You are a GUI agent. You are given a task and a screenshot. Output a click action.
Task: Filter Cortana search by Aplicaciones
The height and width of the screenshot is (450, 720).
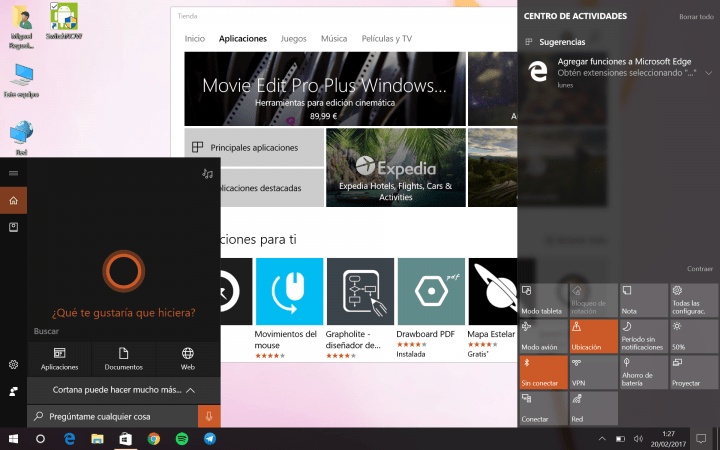click(x=59, y=359)
